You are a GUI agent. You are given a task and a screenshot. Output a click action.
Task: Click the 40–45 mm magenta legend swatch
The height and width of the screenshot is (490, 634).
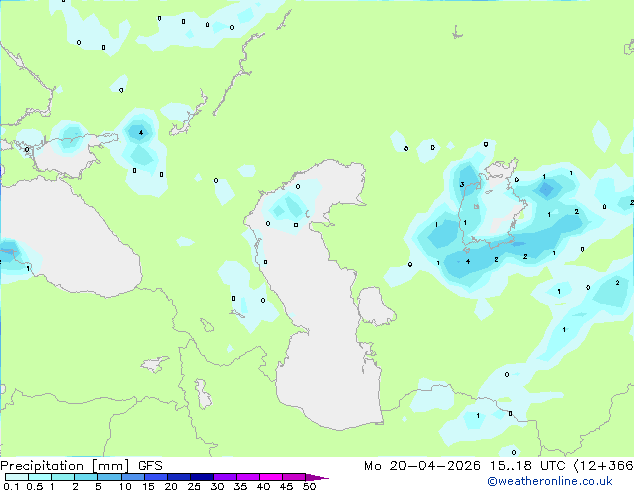(x=271, y=477)
